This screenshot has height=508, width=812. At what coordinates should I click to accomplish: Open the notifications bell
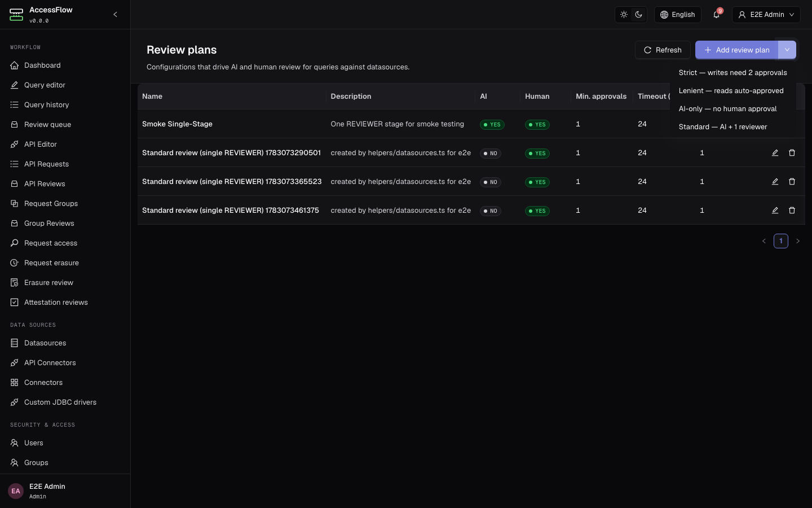coord(716,15)
